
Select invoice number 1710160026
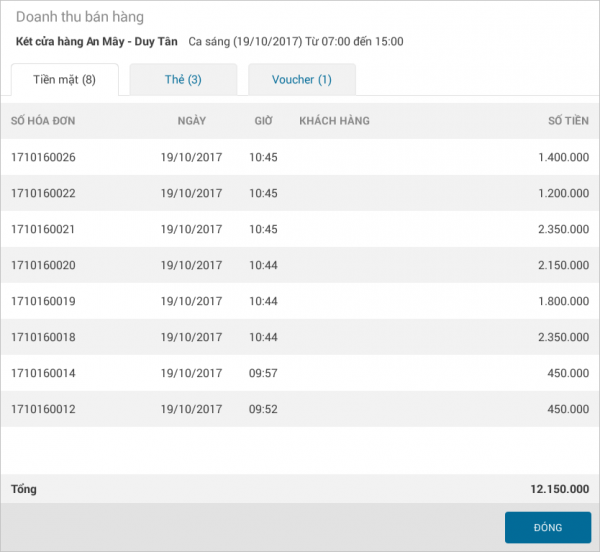click(x=43, y=157)
